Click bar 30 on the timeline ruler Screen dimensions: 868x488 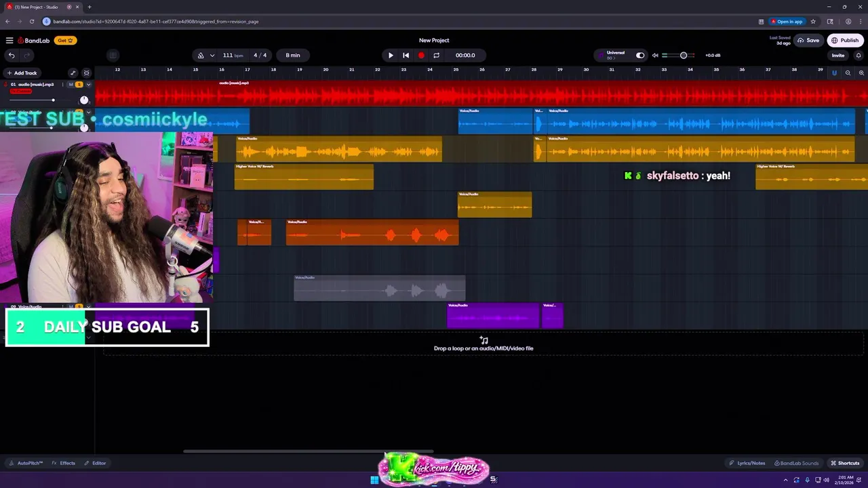(586, 70)
